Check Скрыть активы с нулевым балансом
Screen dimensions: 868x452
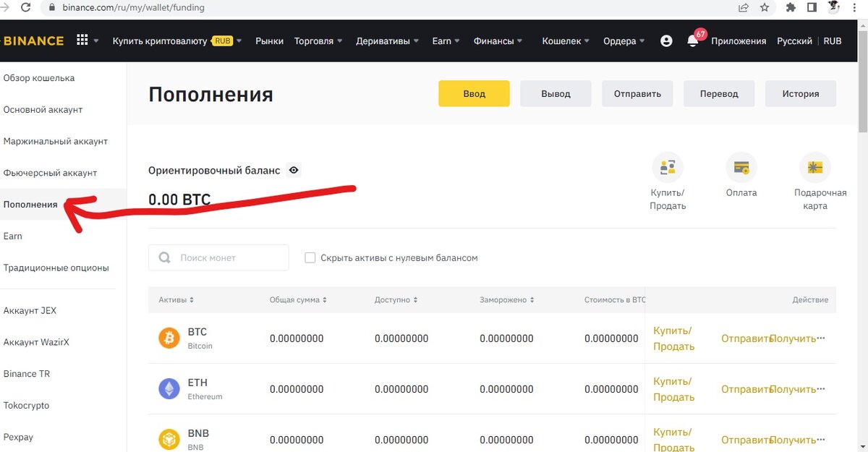310,257
